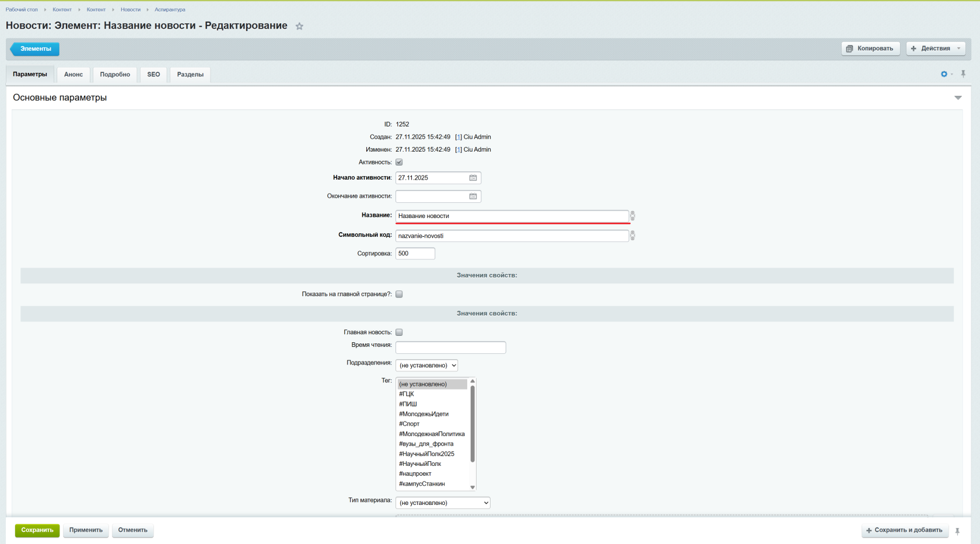Viewport: 980px width, 544px height.
Task: Click the green Сохранить button
Action: [x=37, y=530]
